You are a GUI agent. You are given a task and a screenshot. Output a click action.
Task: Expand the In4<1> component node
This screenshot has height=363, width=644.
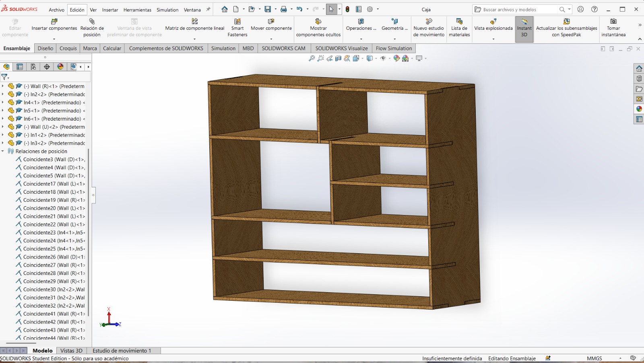tap(3, 103)
